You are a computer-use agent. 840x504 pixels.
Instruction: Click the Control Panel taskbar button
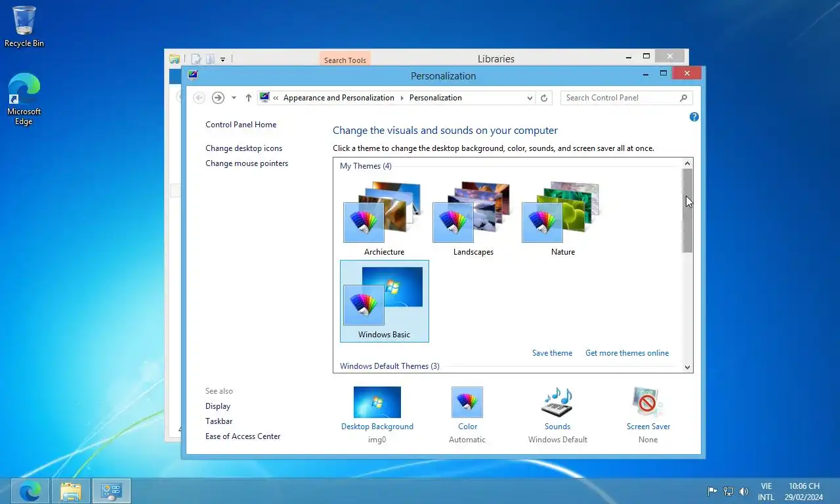(112, 491)
